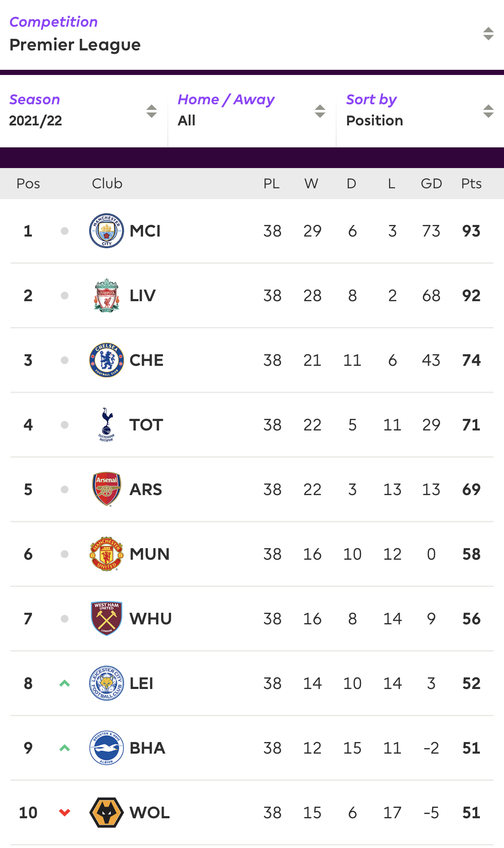The width and height of the screenshot is (504, 848).
Task: Click the green up arrow beside Leicester
Action: point(65,683)
